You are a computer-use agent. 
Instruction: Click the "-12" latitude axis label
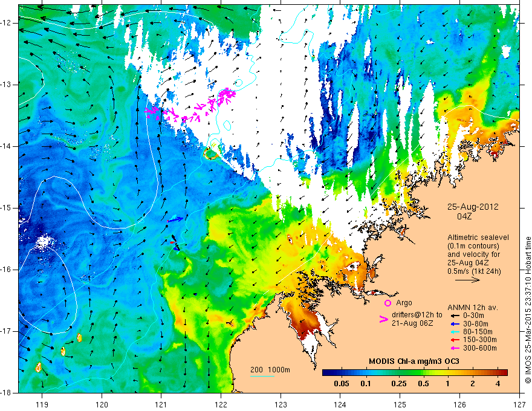click(7, 23)
